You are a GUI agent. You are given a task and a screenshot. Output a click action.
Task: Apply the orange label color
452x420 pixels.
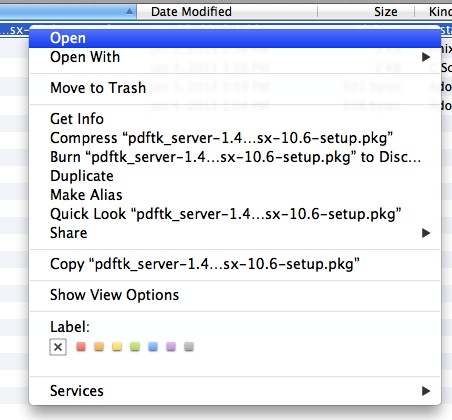[x=99, y=347]
